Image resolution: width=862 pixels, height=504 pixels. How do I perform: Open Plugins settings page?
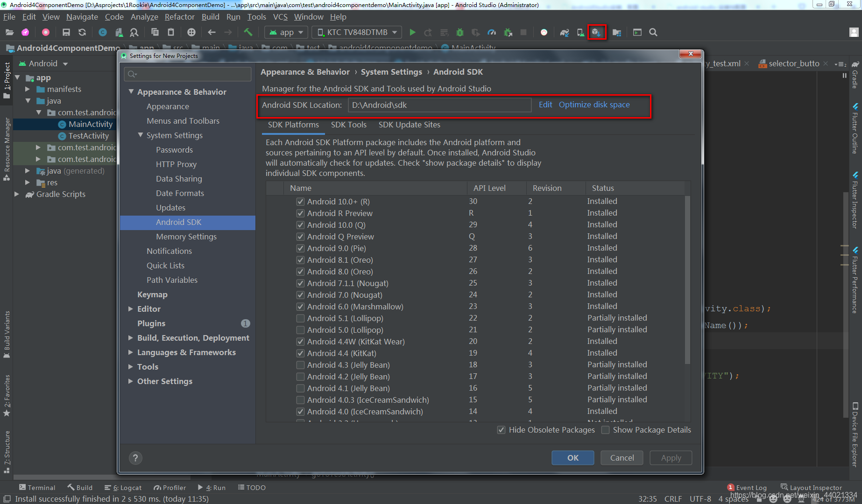click(151, 323)
